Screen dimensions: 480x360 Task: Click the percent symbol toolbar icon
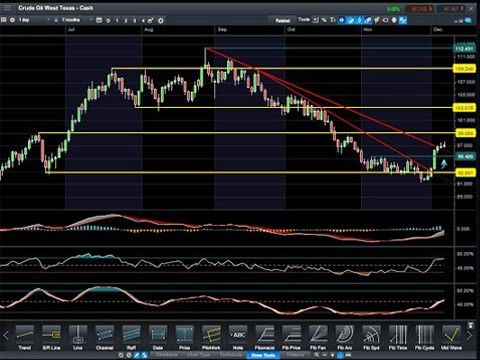tap(324, 20)
